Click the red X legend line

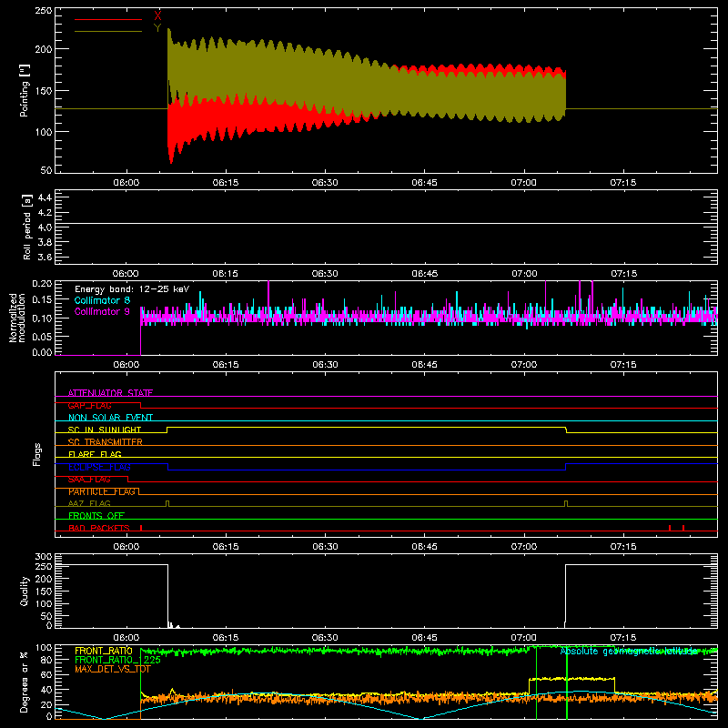[x=108, y=19]
